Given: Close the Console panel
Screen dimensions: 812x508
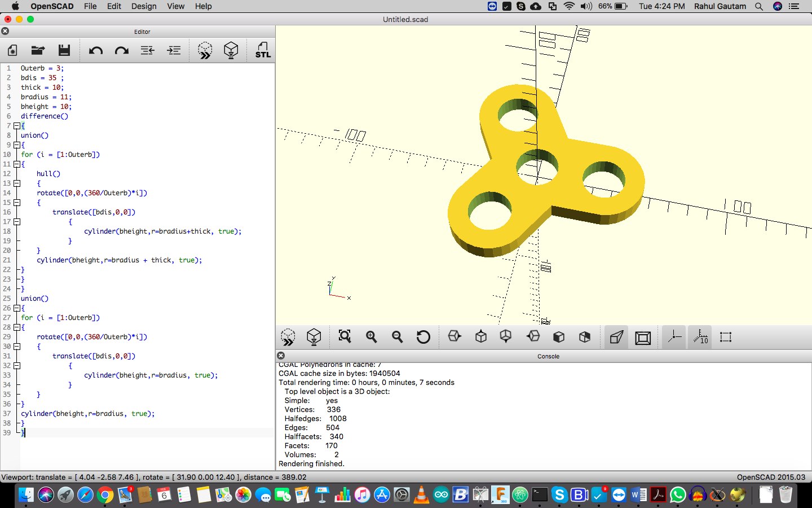Looking at the screenshot, I should [x=281, y=356].
